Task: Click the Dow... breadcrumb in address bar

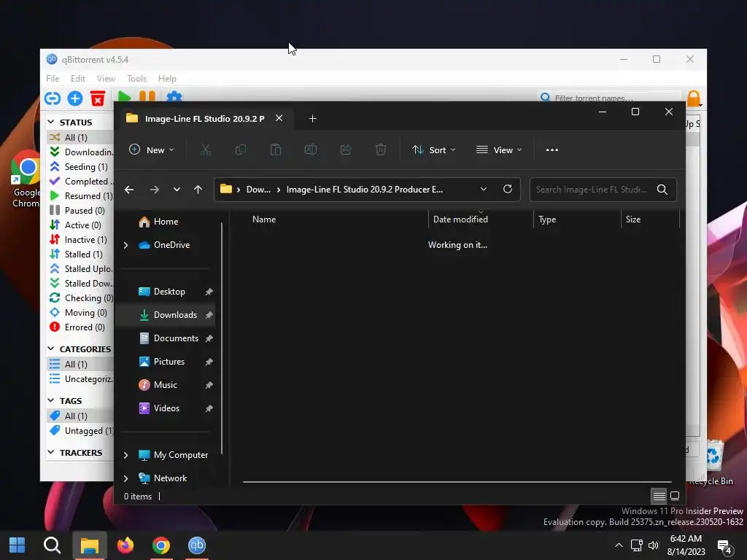Action: [x=258, y=190]
